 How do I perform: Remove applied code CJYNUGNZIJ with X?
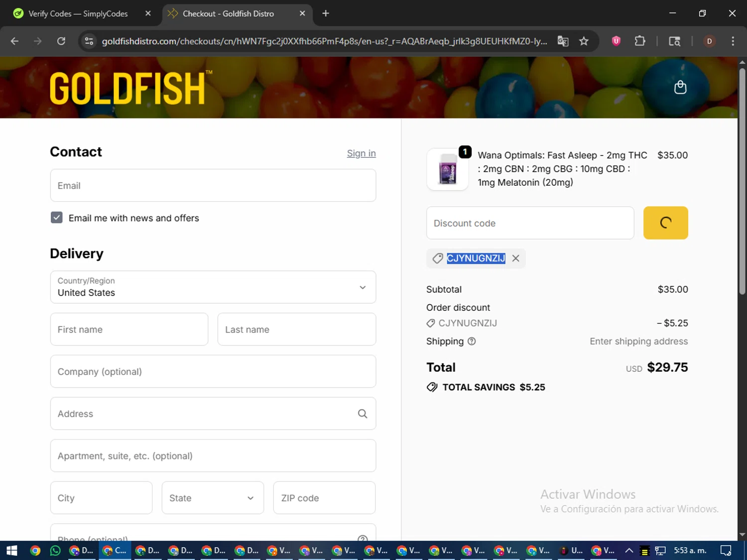[515, 258]
